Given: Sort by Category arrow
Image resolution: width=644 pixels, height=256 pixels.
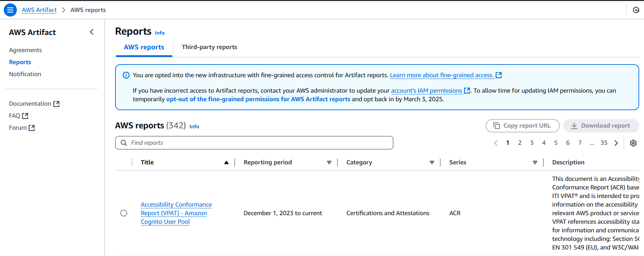Looking at the screenshot, I should 432,162.
